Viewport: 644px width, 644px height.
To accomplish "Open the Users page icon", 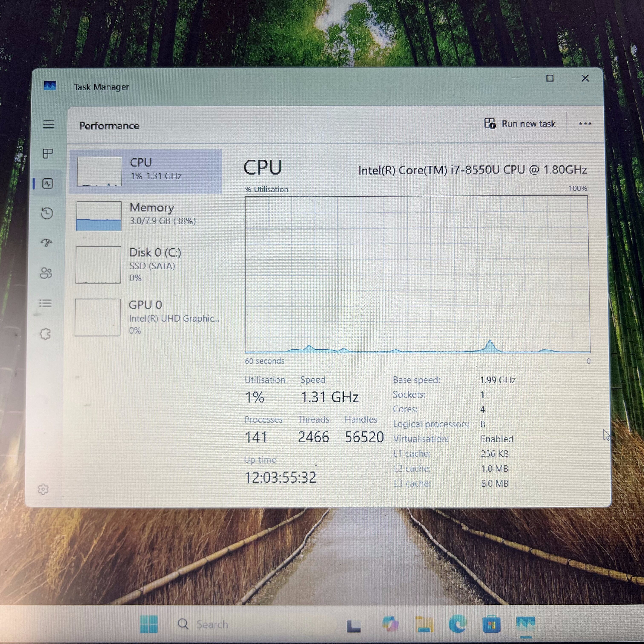I will [46, 273].
